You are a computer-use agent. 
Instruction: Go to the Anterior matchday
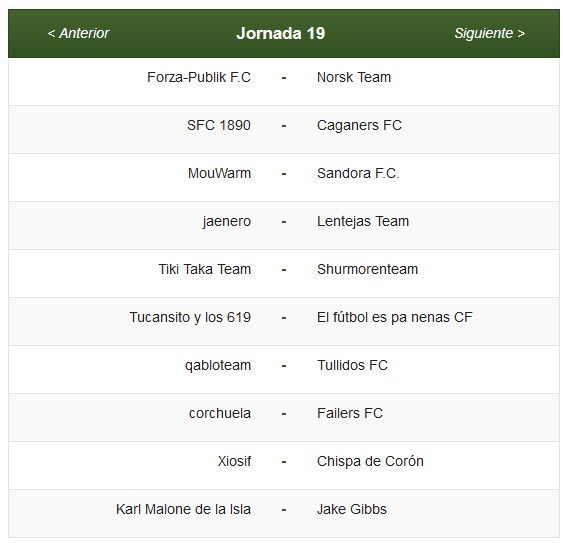point(78,33)
